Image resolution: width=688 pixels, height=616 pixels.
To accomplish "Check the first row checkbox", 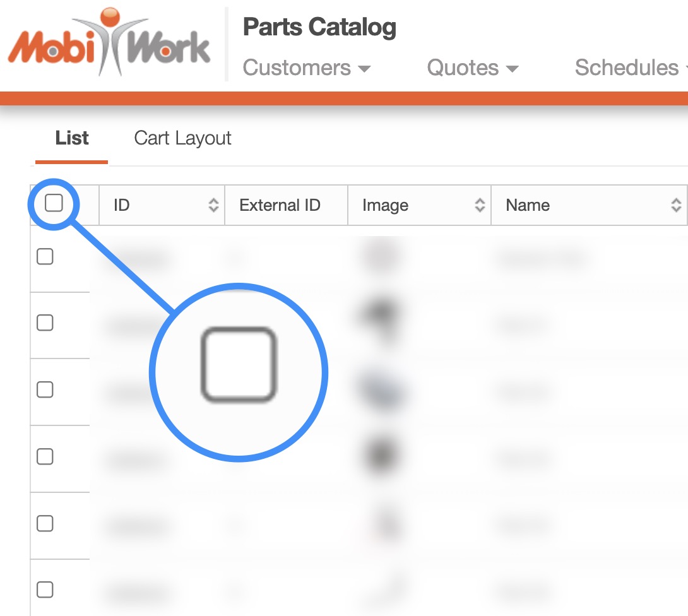I will click(x=45, y=257).
